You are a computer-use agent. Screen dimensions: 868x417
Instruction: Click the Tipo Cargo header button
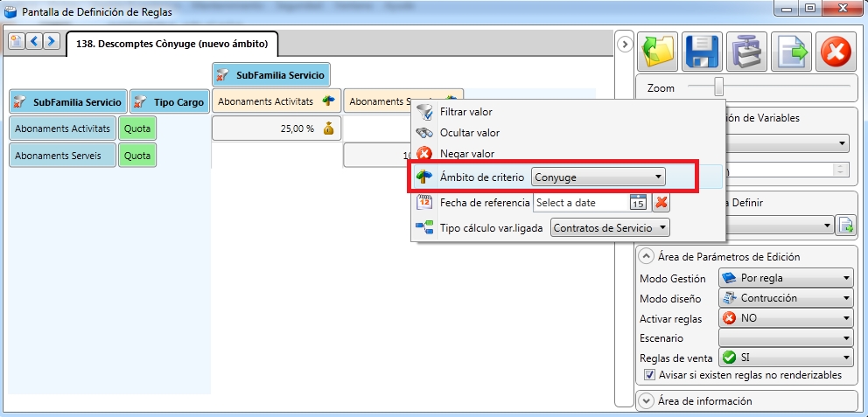[171, 102]
